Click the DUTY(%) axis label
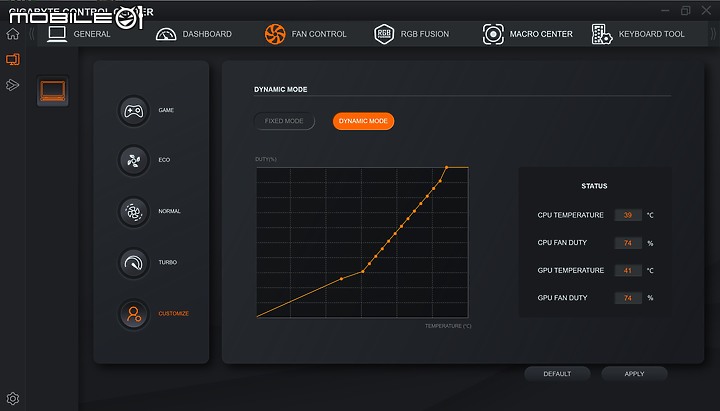 point(266,159)
